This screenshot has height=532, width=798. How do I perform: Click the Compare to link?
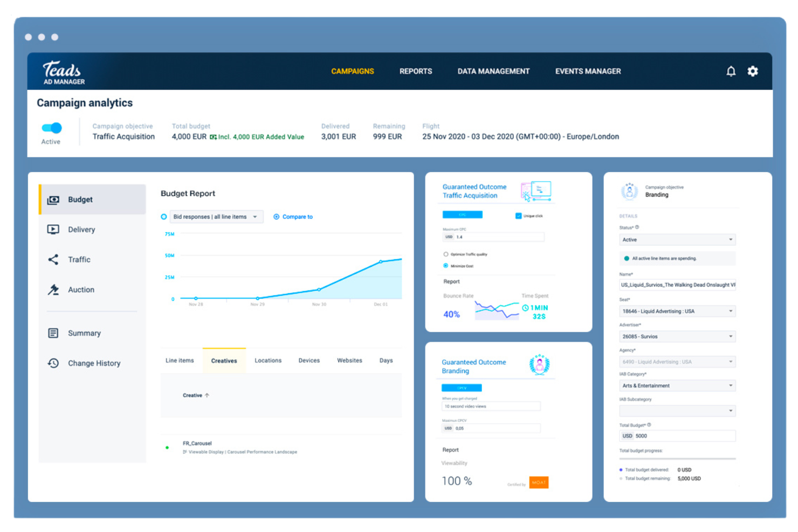[x=298, y=217]
